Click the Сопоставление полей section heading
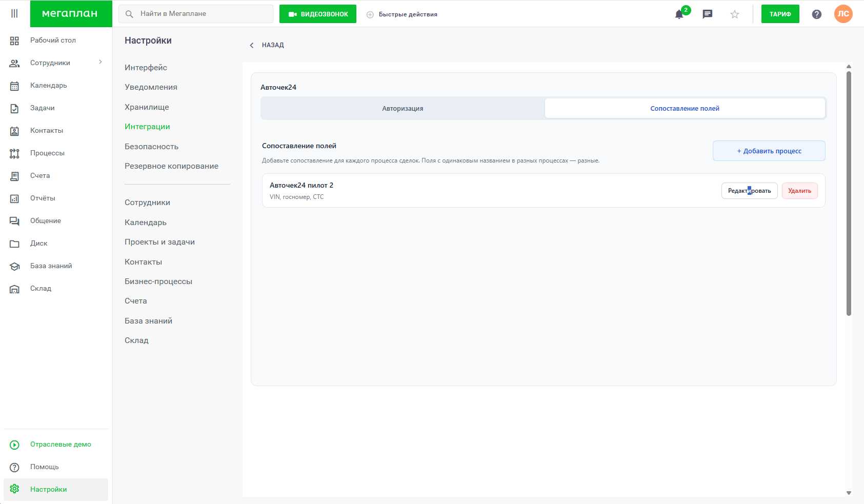864x504 pixels. (299, 146)
